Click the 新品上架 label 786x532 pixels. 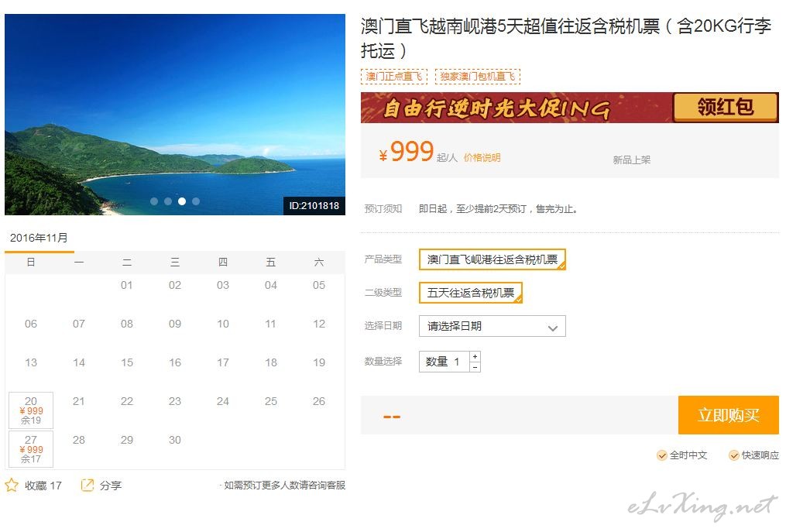[632, 160]
